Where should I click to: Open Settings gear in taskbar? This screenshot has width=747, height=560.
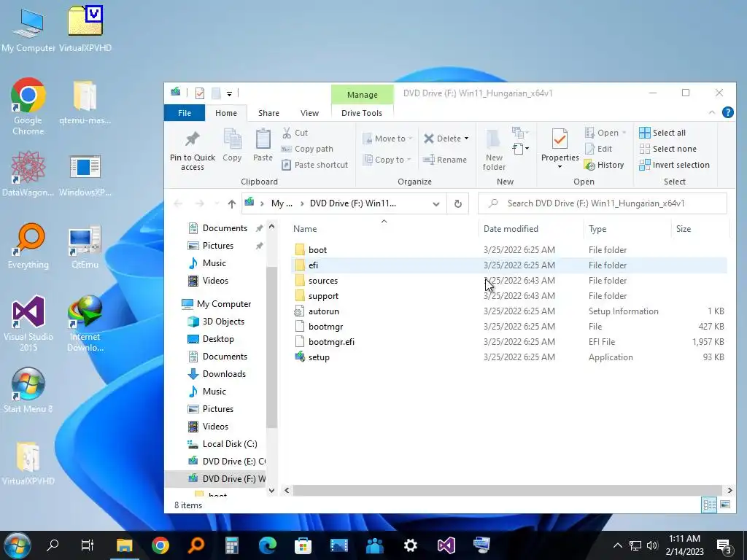[410, 545]
